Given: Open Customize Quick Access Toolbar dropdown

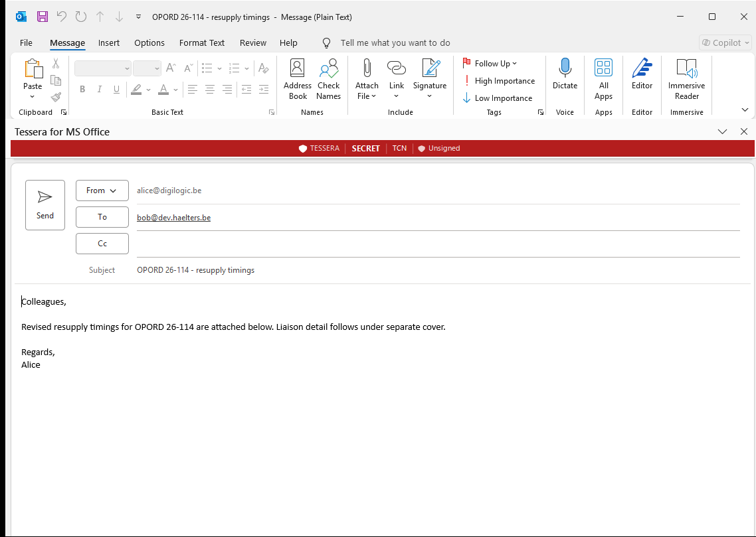Looking at the screenshot, I should [138, 17].
